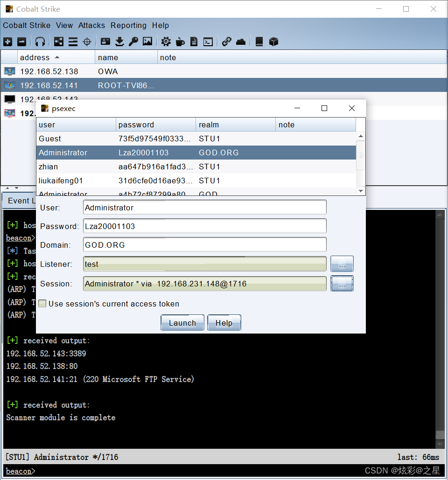This screenshot has width=448, height=480.
Task: Switch to target table crosshair icon
Action: point(87,42)
